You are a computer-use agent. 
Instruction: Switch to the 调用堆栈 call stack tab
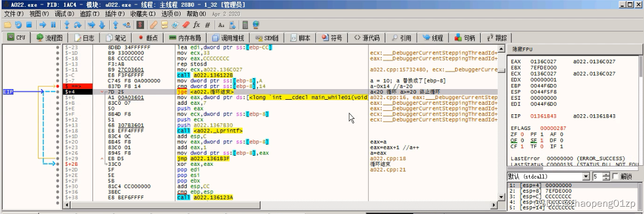click(228, 38)
